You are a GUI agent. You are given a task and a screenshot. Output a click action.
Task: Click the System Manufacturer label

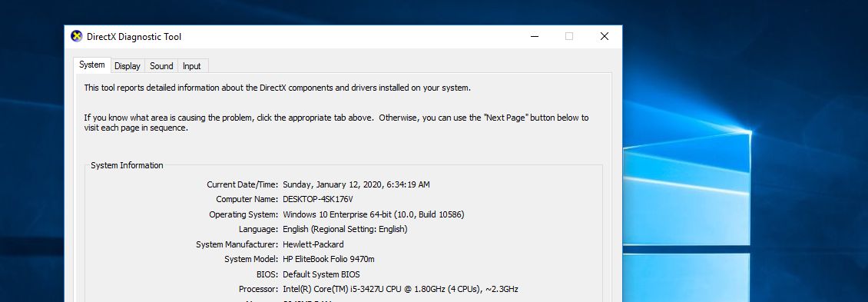[x=237, y=244]
